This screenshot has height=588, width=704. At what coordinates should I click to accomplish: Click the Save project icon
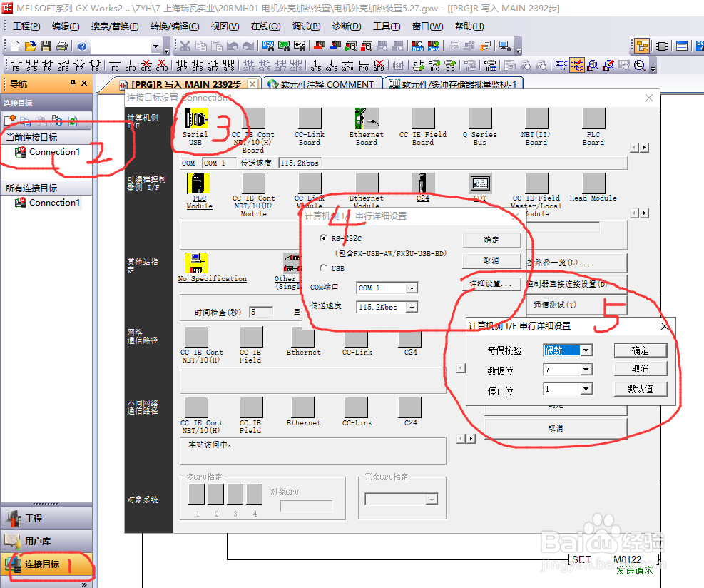(46, 46)
